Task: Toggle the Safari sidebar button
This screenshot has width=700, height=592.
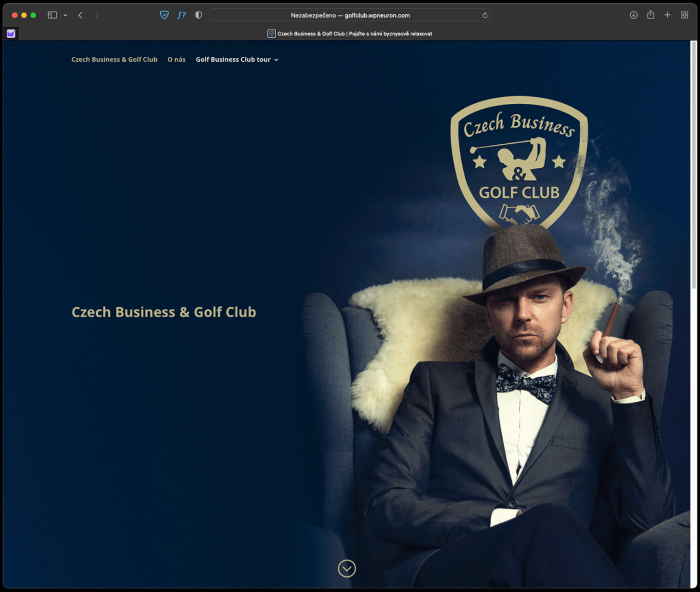Action: pos(52,15)
